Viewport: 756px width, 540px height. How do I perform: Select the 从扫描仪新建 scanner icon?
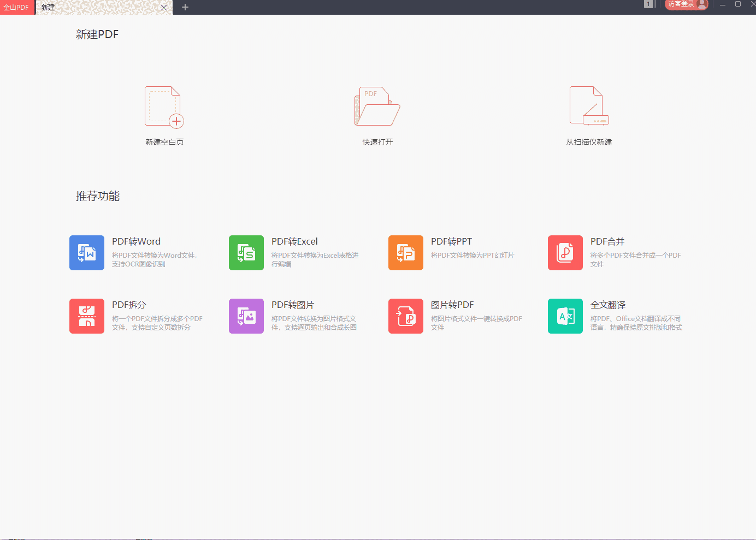[x=589, y=105]
